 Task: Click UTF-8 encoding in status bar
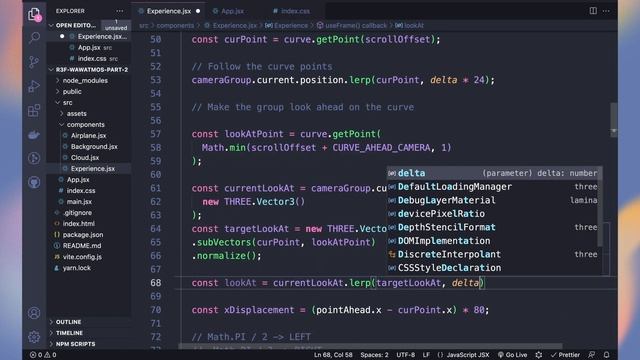tap(405, 355)
